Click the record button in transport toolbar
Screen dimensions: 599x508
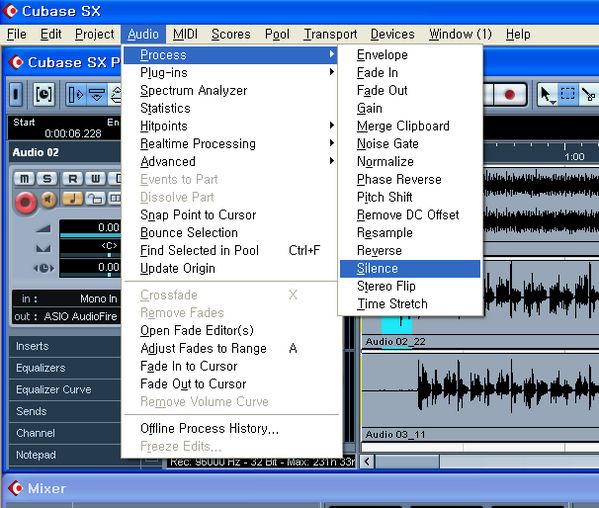click(509, 94)
